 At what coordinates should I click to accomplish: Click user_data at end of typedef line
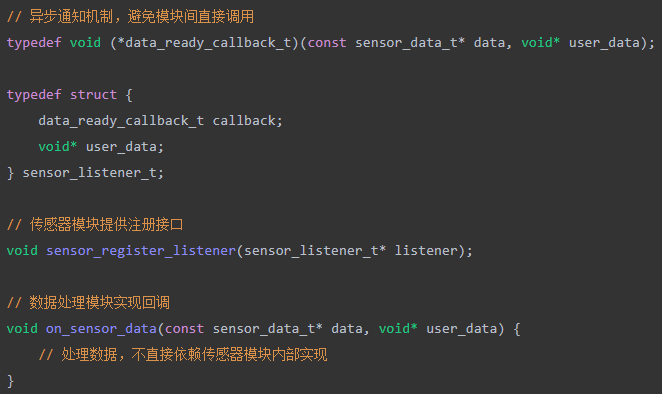coord(604,43)
